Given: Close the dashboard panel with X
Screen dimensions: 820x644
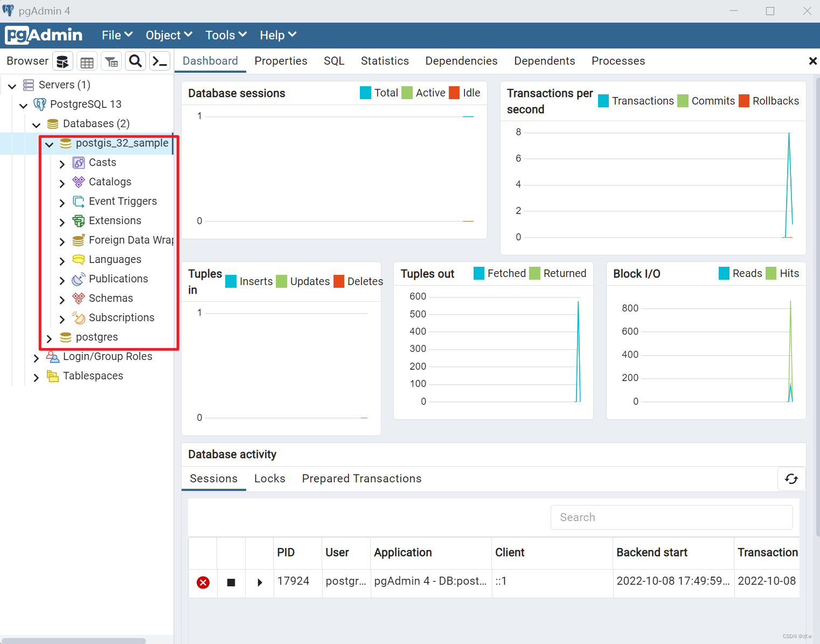Looking at the screenshot, I should [812, 61].
